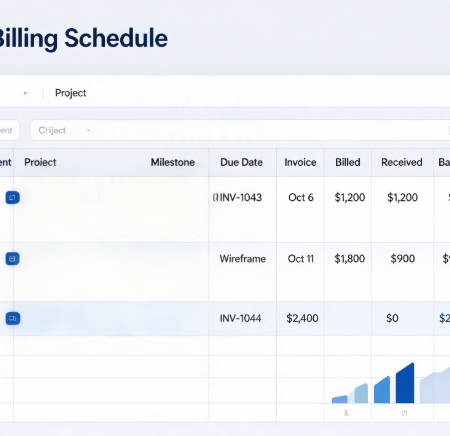The height and width of the screenshot is (436, 450).
Task: Sort by the Due Date column header
Action: (242, 162)
